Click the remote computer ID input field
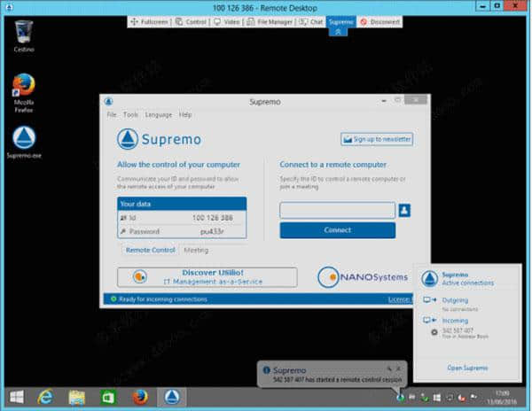 337,210
